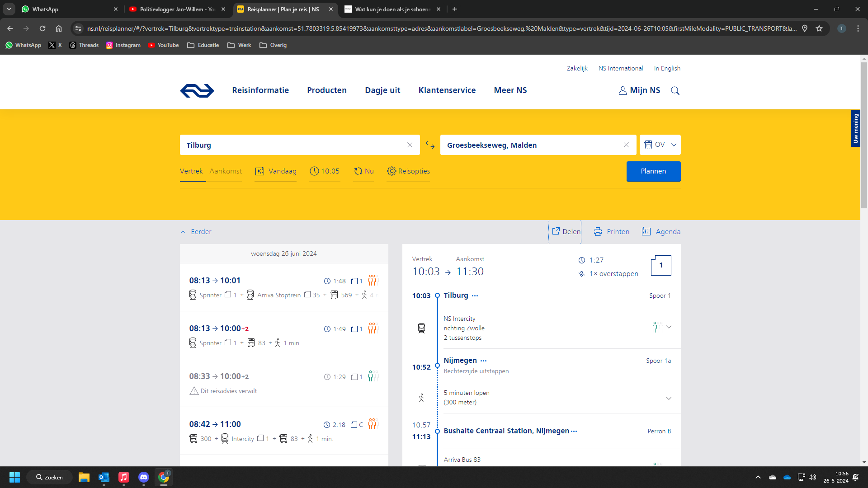
Task: Print the travel advice
Action: tap(611, 231)
